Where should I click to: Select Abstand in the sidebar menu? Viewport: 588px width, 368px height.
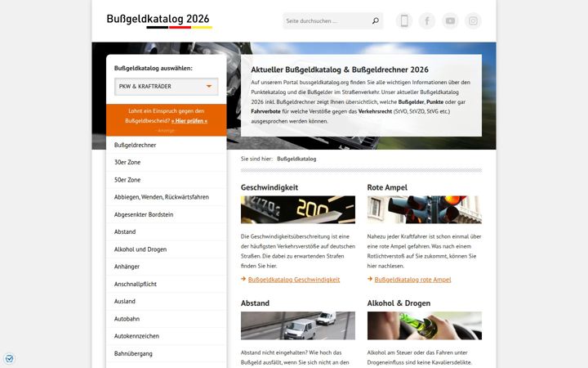coord(167,231)
